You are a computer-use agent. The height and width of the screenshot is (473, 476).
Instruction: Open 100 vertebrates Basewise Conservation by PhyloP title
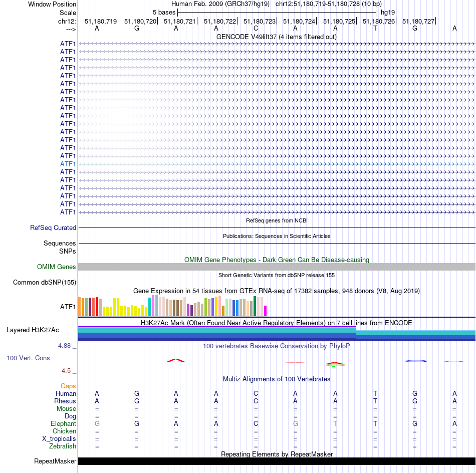click(277, 346)
